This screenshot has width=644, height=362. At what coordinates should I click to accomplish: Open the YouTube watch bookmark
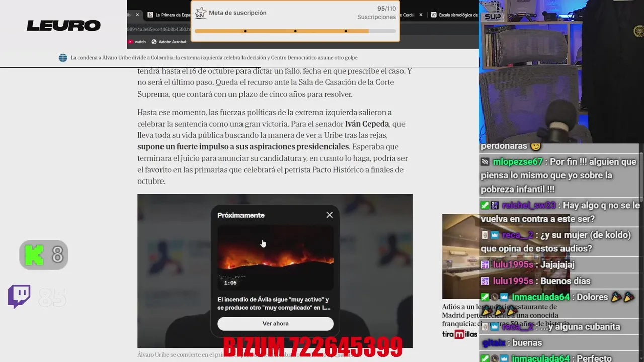136,42
